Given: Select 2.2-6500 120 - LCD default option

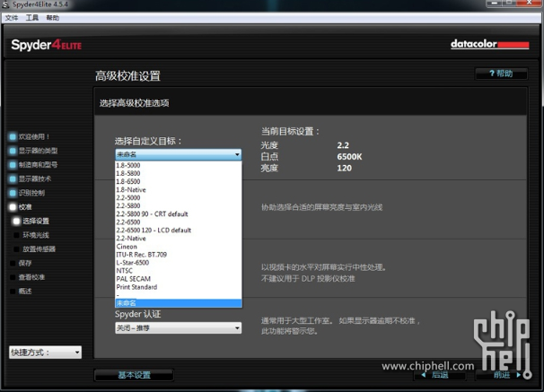Looking at the screenshot, I should tap(179, 231).
